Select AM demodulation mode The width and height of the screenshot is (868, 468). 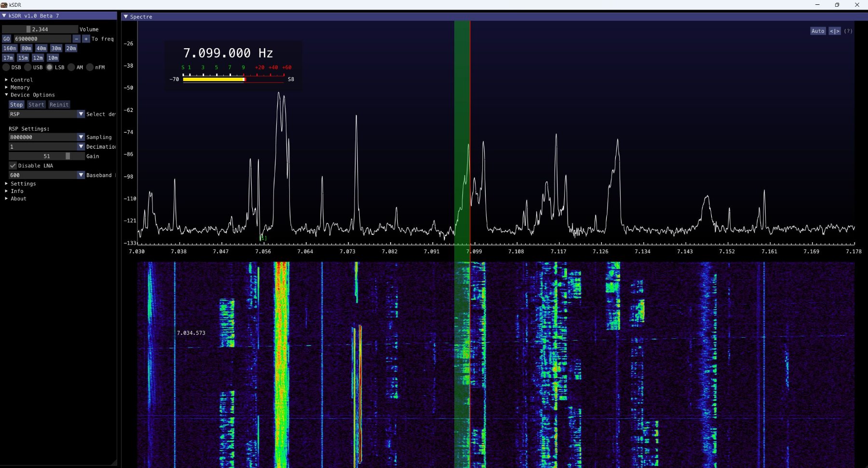71,68
